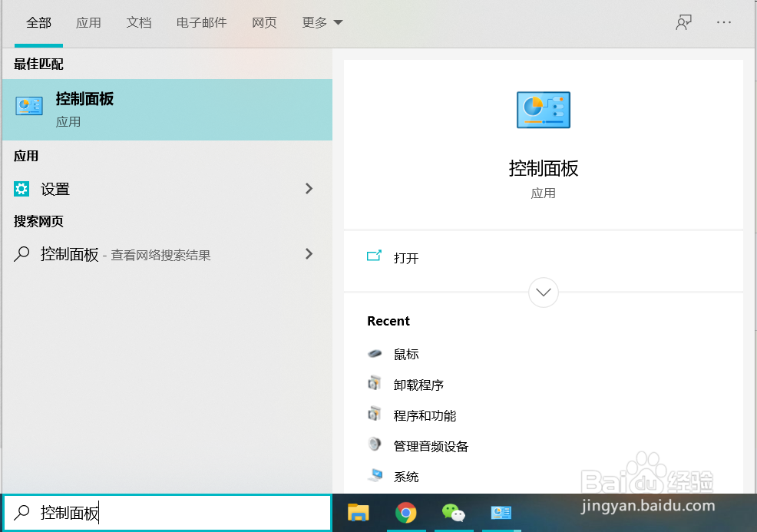Open Google Chrome from taskbar

[x=405, y=513]
